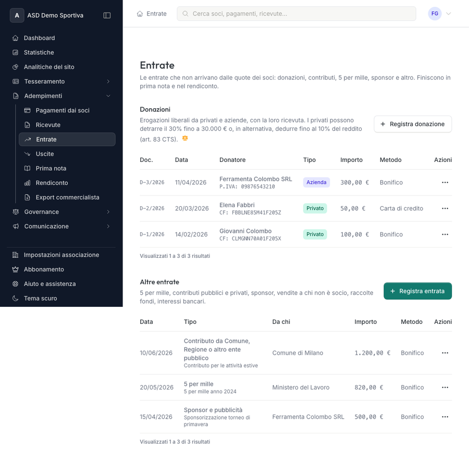Image resolution: width=469 pixels, height=476 pixels.
Task: Click the 1.200,00 € amount
Action: 373,353
